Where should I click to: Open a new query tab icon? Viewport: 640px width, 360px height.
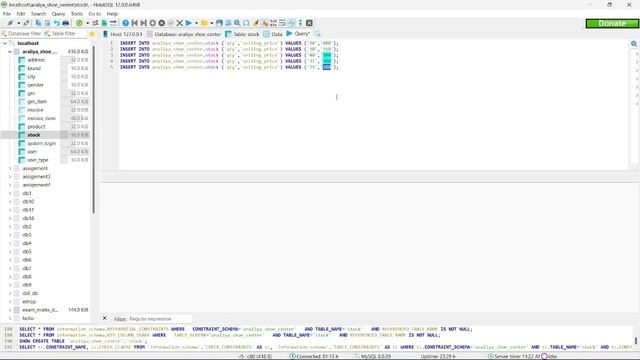[318, 34]
